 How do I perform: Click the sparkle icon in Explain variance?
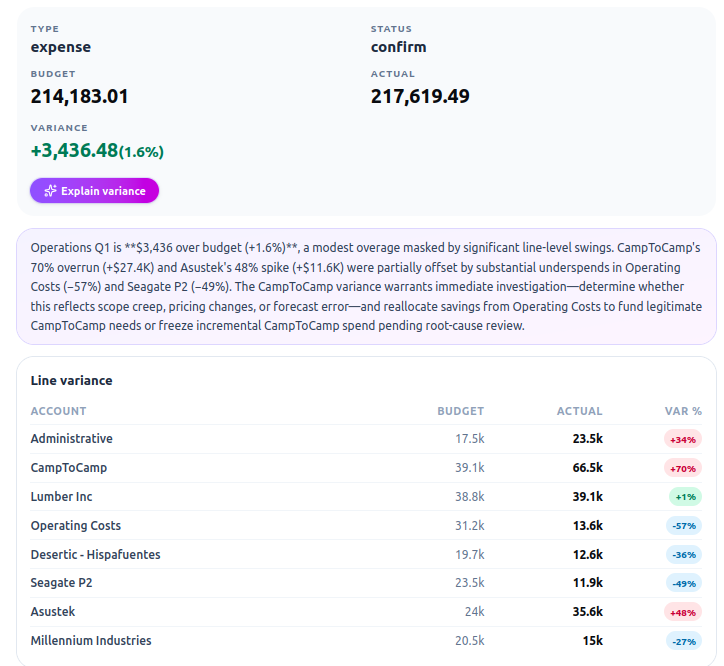click(x=50, y=191)
